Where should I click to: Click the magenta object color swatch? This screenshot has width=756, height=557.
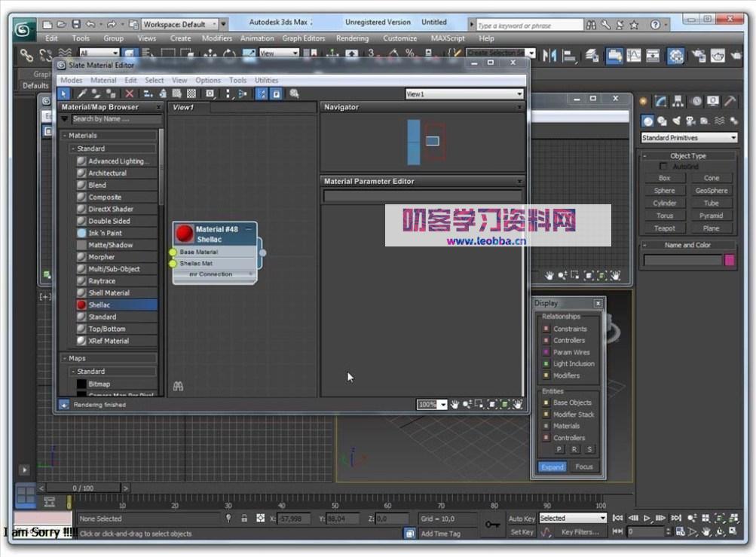tap(729, 261)
